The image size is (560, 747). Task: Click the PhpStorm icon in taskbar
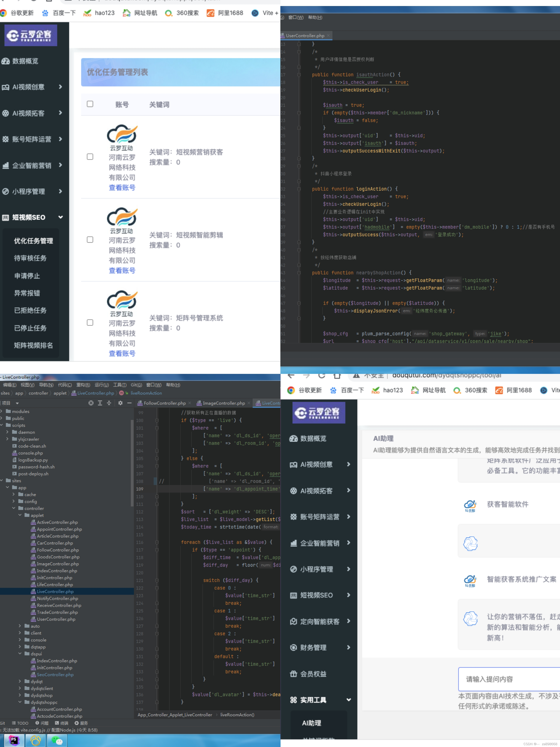14,741
